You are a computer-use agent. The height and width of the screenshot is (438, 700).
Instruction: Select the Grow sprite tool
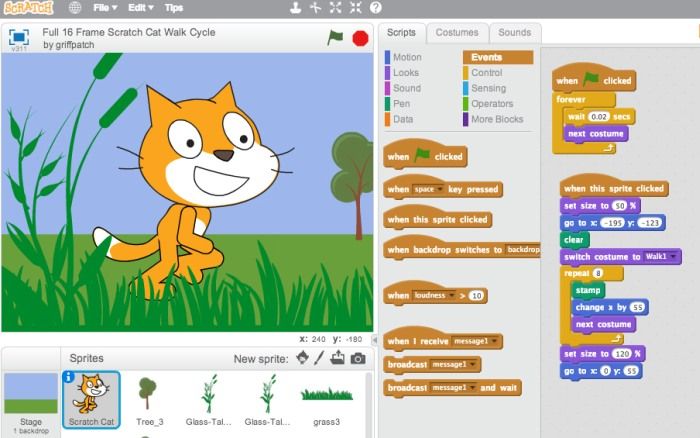coord(335,8)
